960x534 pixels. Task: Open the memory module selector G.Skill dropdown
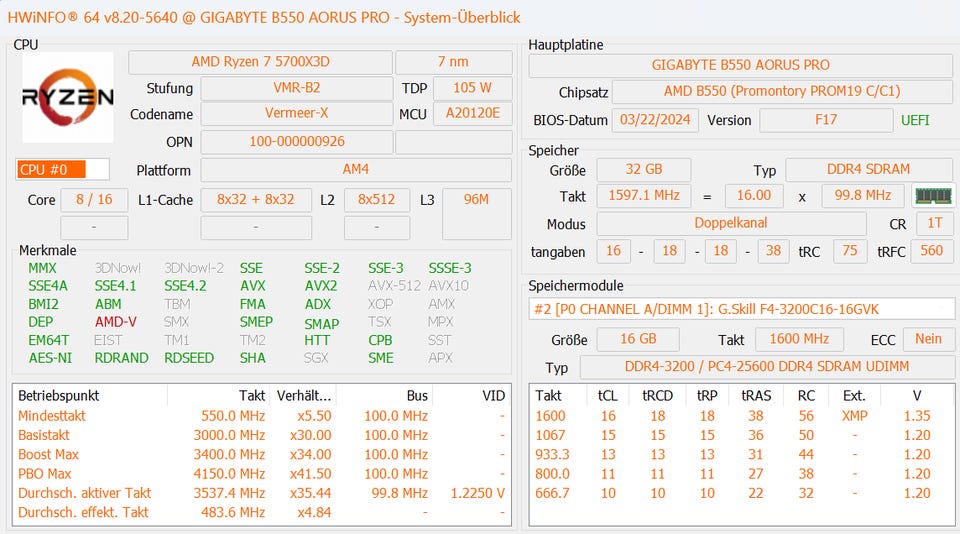point(741,309)
